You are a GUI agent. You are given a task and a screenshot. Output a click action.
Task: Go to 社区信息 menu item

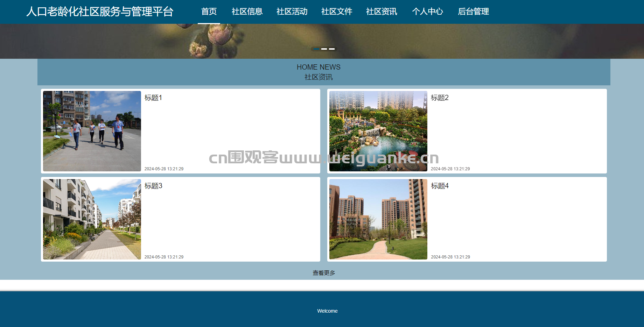point(247,12)
